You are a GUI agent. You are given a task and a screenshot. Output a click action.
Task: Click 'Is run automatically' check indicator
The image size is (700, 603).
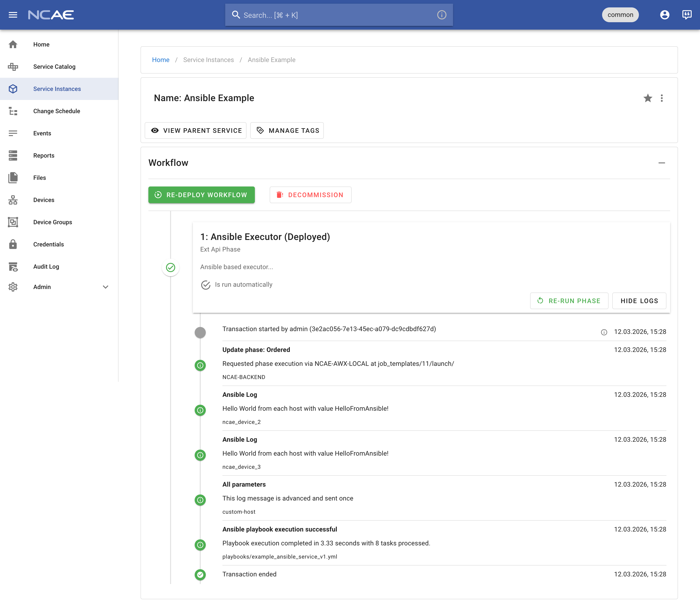pyautogui.click(x=206, y=285)
